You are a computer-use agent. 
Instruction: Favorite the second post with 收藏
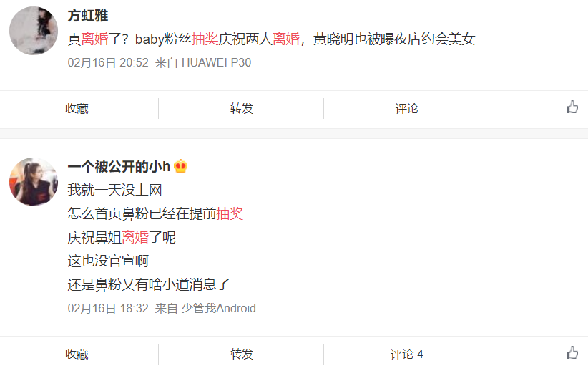tap(77, 354)
